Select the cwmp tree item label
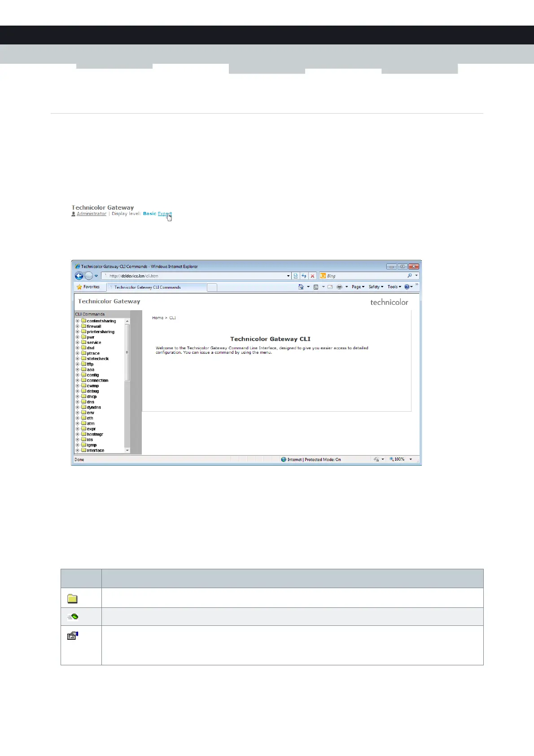The image size is (534, 756). pyautogui.click(x=93, y=386)
